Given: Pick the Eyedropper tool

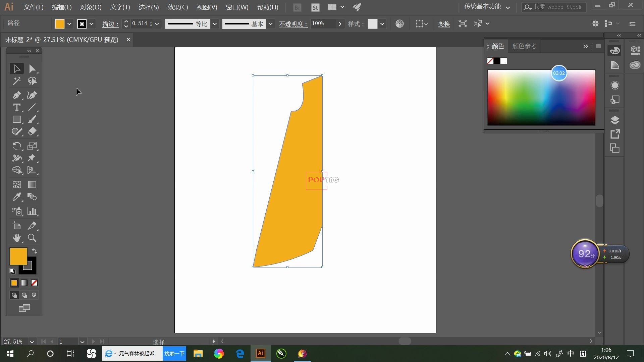Looking at the screenshot, I should [16, 197].
